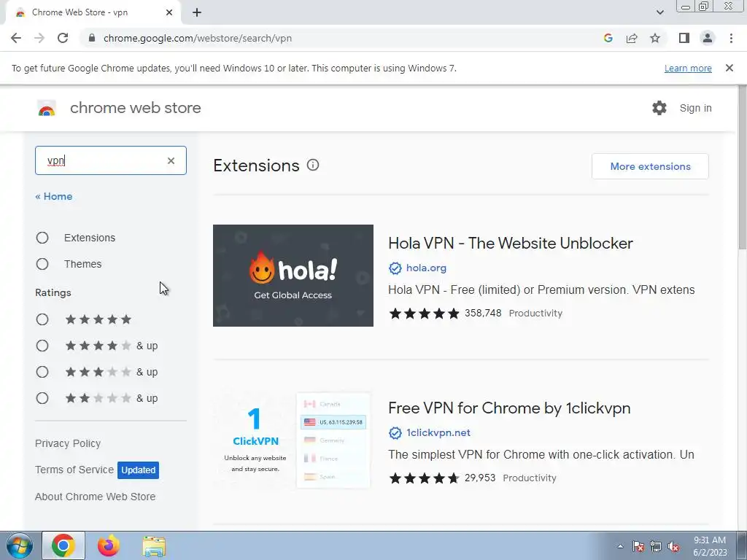Filter by two stars & up
The image size is (747, 560).
(42, 398)
